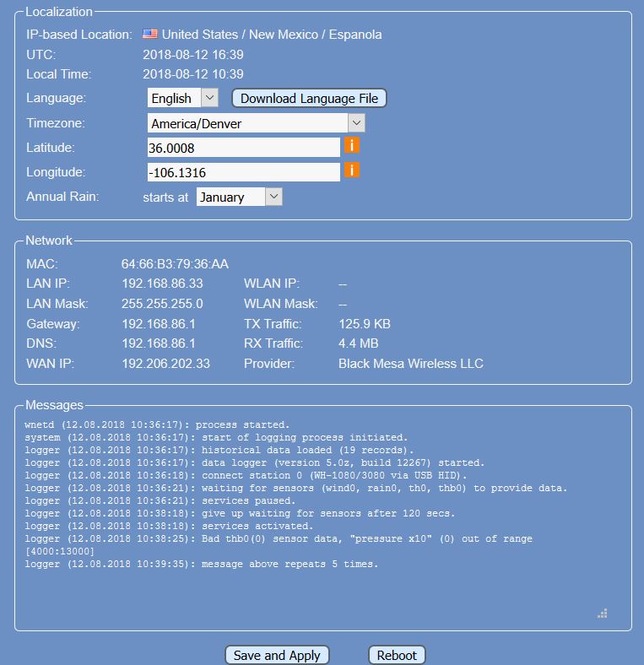This screenshot has height=665, width=644.
Task: Click the TX Traffic value 125.9 KB
Action: click(x=364, y=324)
